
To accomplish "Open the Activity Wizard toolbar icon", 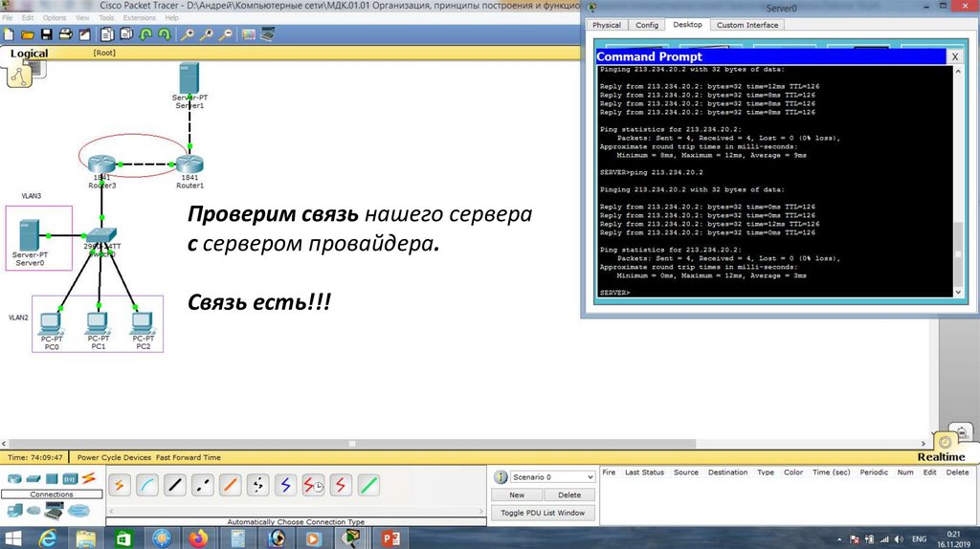I will pos(84,34).
